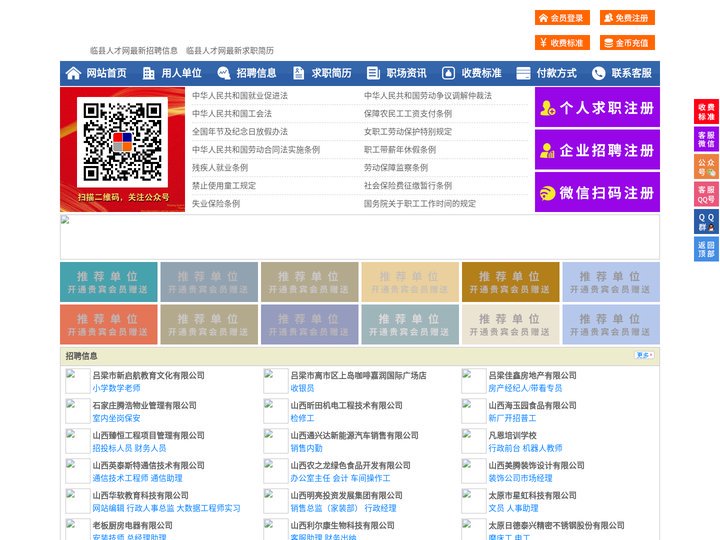The image size is (720, 540).
Task: Open 小学数学老师 job link
Action: (x=116, y=388)
